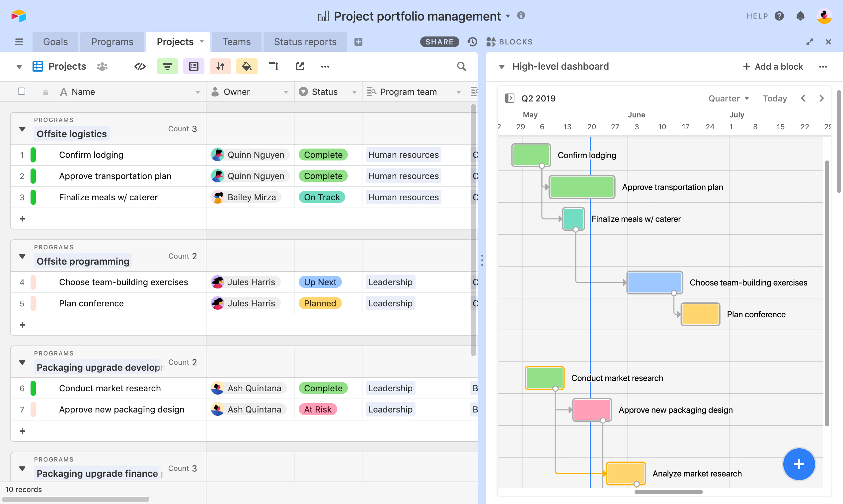843x504 pixels.
Task: Switch to the Teams tab
Action: (236, 41)
